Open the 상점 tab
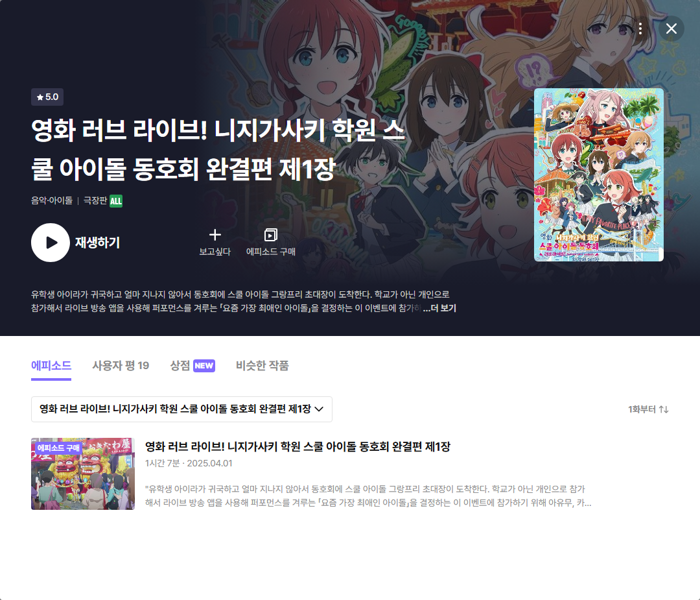The width and height of the screenshot is (700, 600). point(180,366)
